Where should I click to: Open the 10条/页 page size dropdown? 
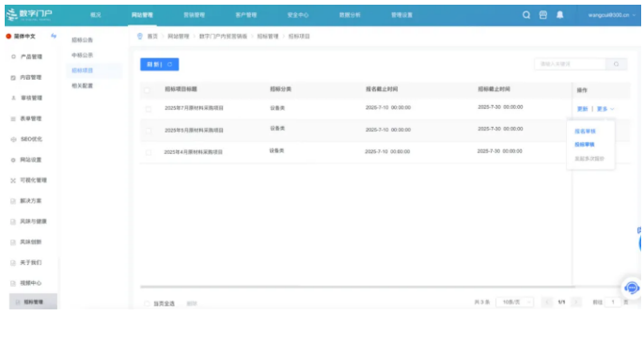(x=515, y=302)
